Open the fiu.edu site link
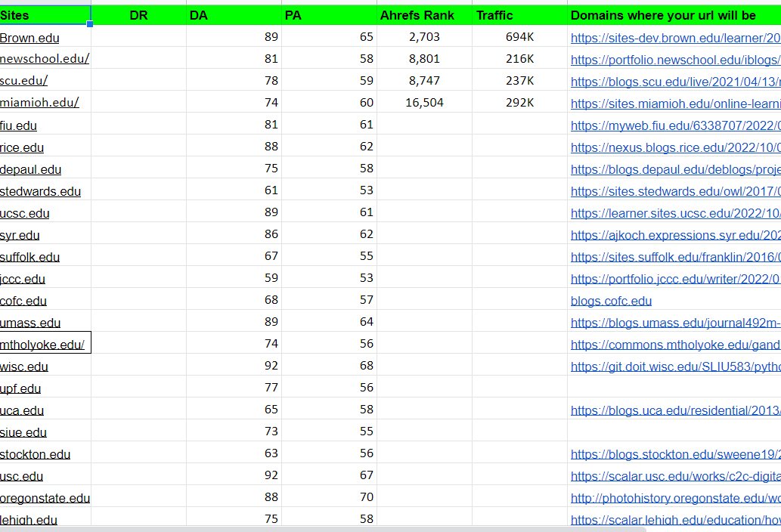 pos(18,125)
